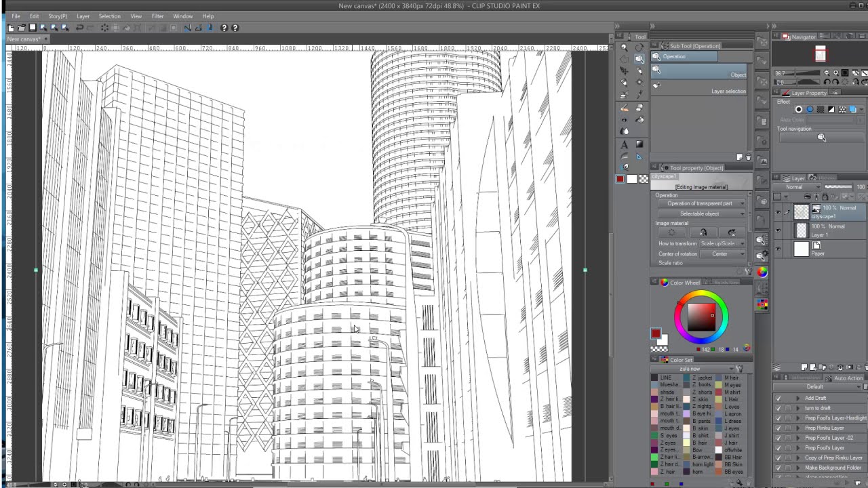
Task: Open the Filter menu
Action: click(x=157, y=16)
